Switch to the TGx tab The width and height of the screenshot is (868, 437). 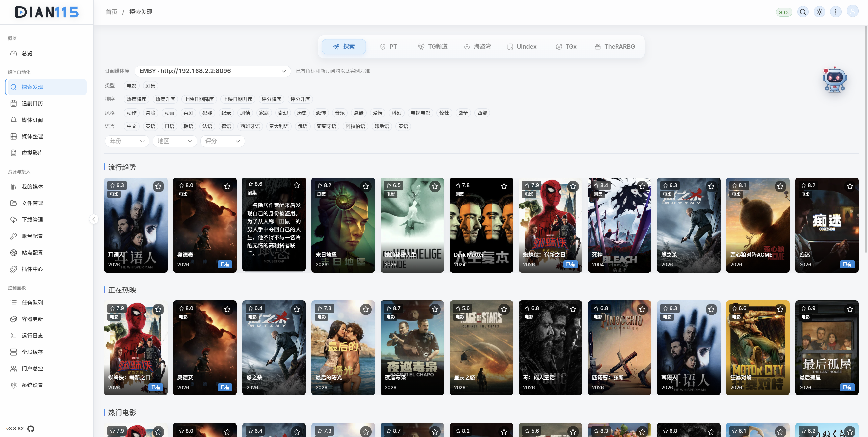pos(566,47)
